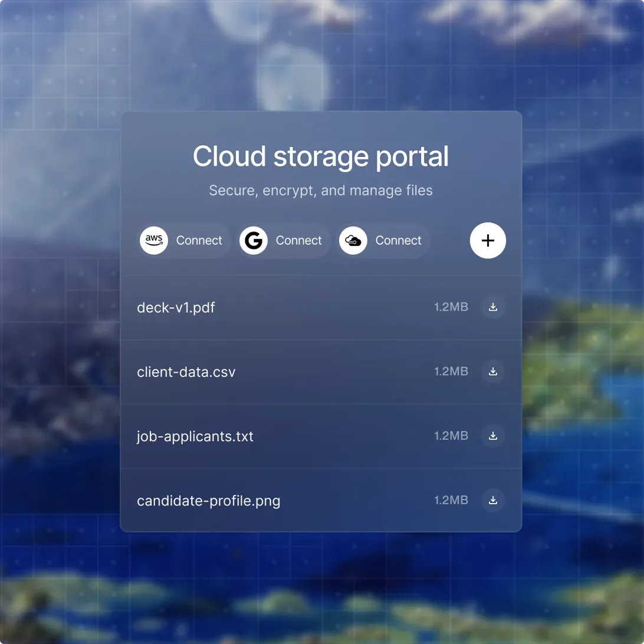This screenshot has height=644, width=644.
Task: Click the 1.2MB size of deck-v1.pdf
Action: click(451, 307)
